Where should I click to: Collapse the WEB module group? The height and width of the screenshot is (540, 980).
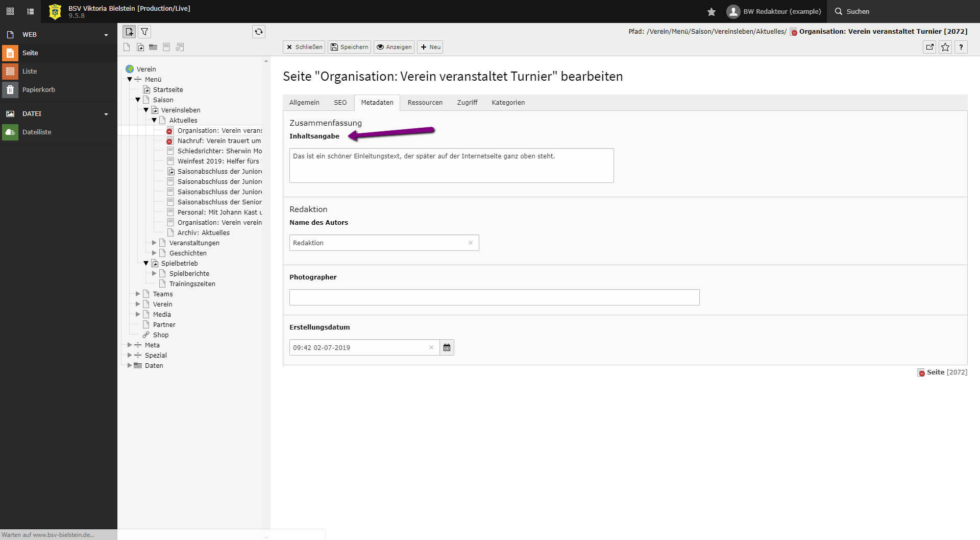coord(106,35)
